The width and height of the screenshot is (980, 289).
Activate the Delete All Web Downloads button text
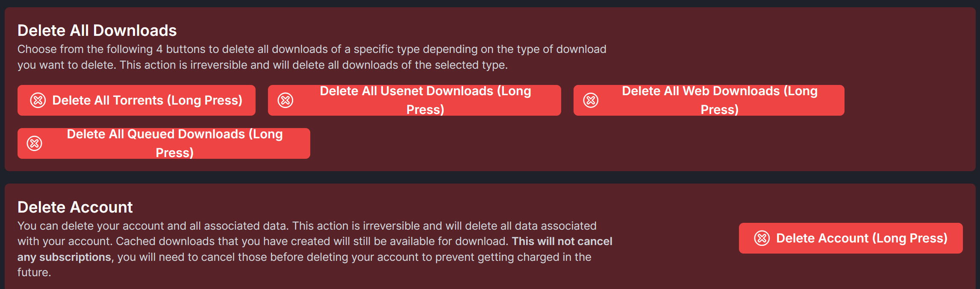(720, 100)
